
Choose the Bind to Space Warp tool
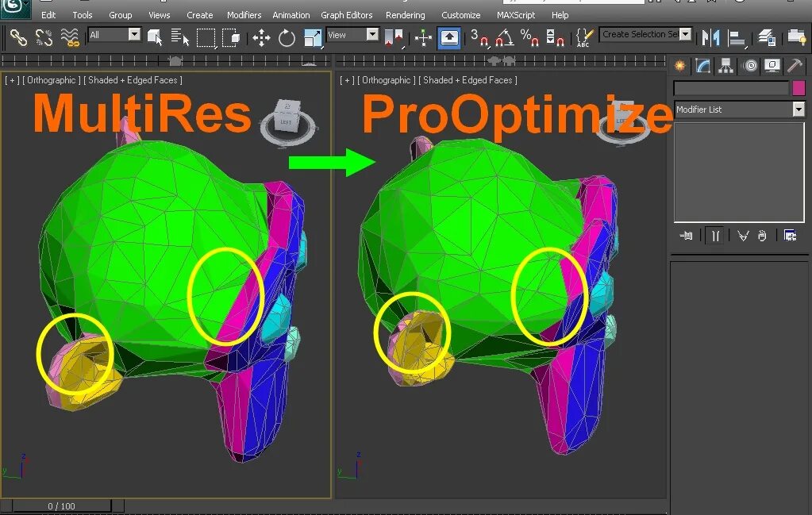click(x=69, y=37)
